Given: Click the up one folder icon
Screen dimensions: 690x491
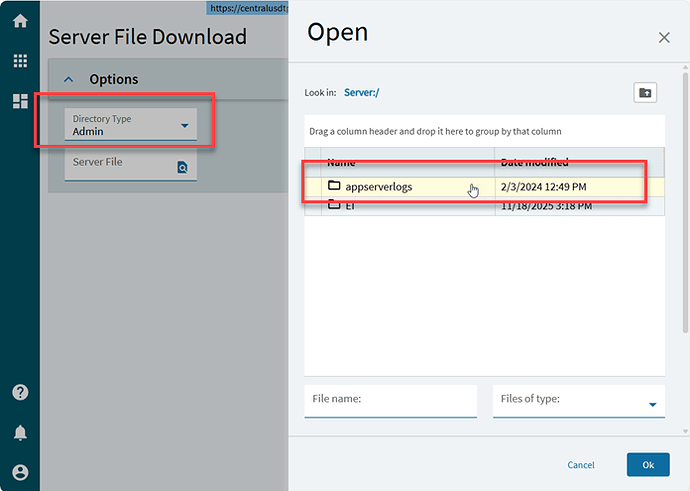Looking at the screenshot, I should pyautogui.click(x=646, y=93).
